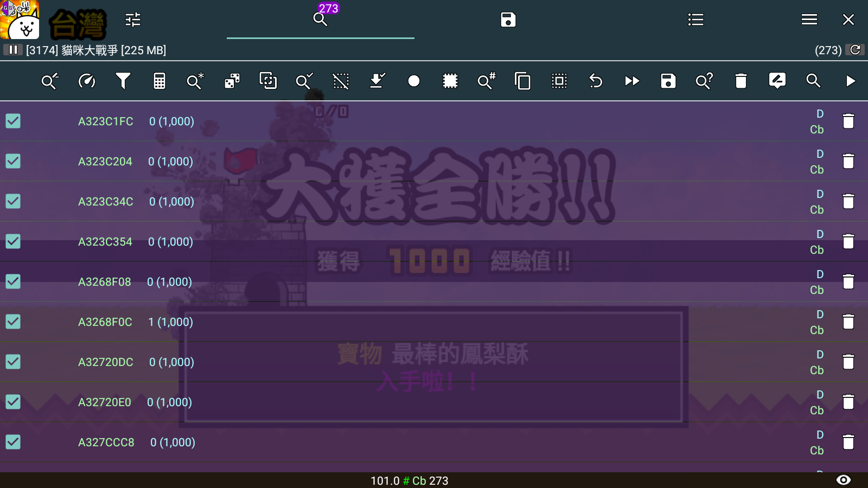Click the invert selection dashed square icon
Image resolution: width=868 pixels, height=488 pixels.
coord(559,81)
